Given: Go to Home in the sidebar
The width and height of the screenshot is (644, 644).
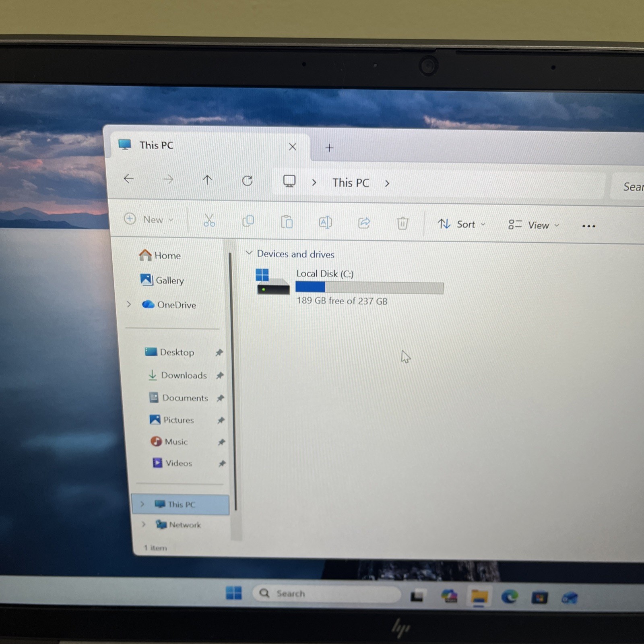Looking at the screenshot, I should pos(160,255).
